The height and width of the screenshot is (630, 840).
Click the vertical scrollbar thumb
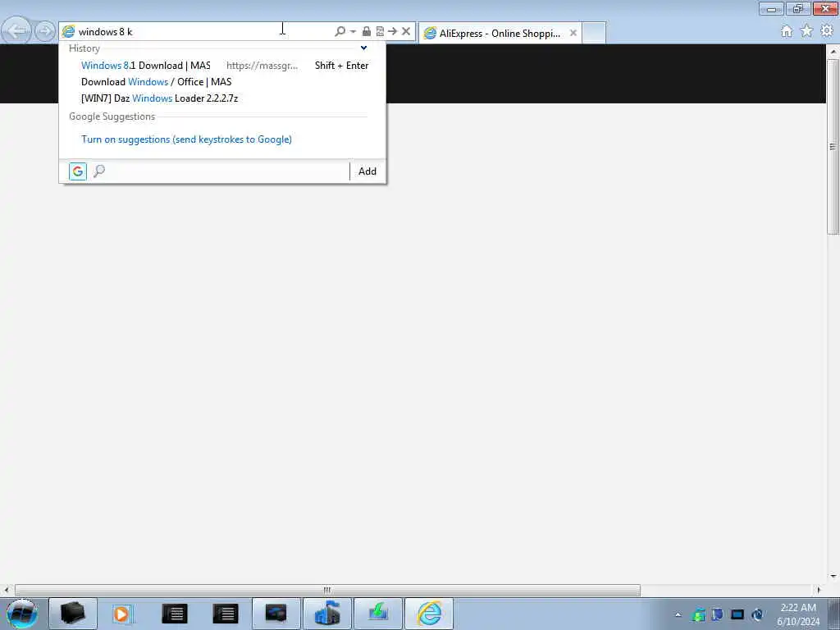pos(833,147)
